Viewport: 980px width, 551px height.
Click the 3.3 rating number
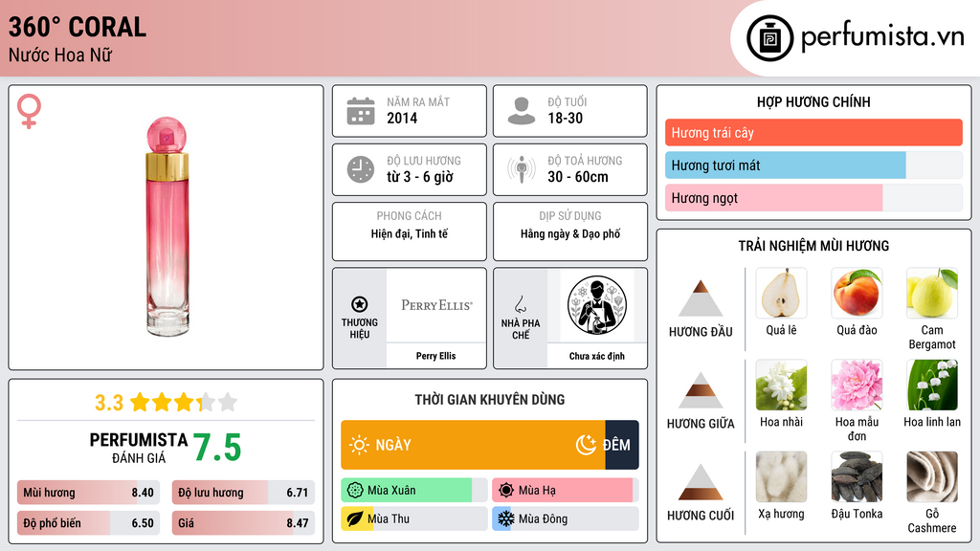tap(109, 403)
